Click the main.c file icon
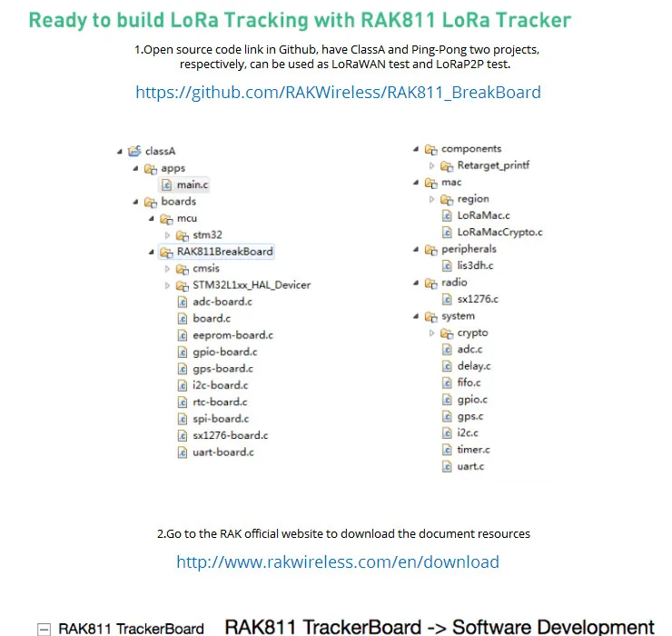This screenshot has height=636, width=672. (x=166, y=184)
